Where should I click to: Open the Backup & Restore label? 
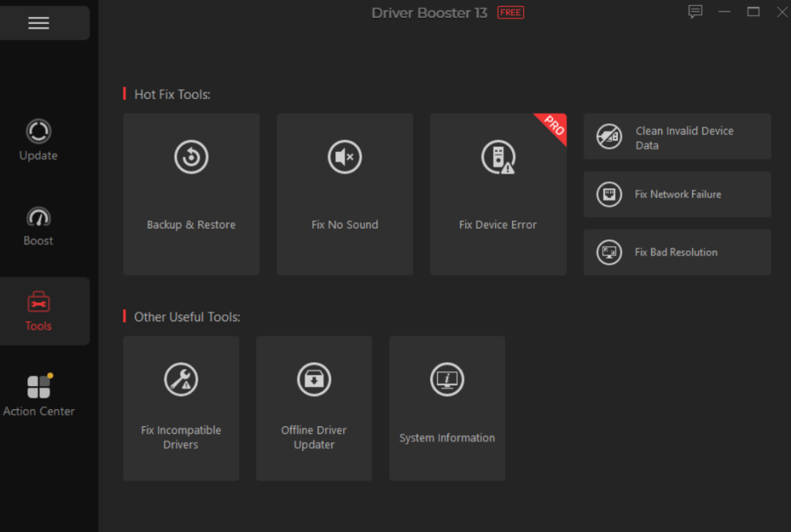[192, 225]
